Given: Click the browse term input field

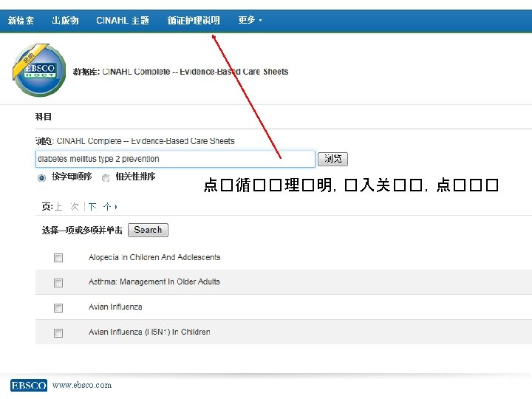Looking at the screenshot, I should click(175, 159).
